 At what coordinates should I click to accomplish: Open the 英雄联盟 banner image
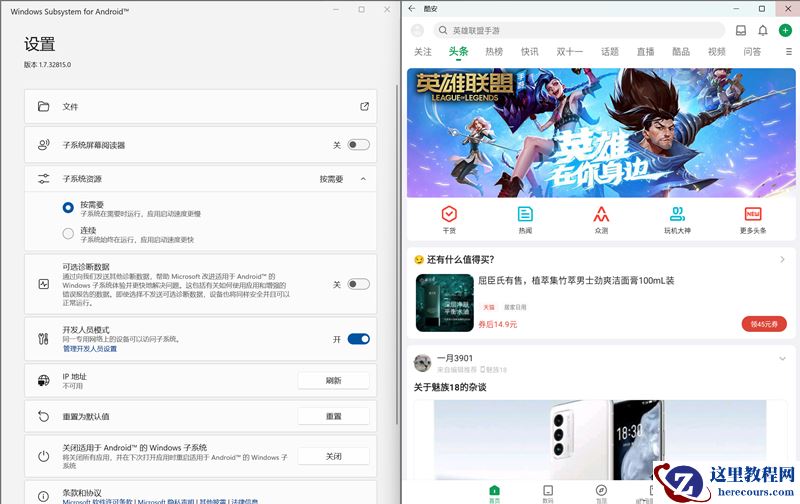601,133
